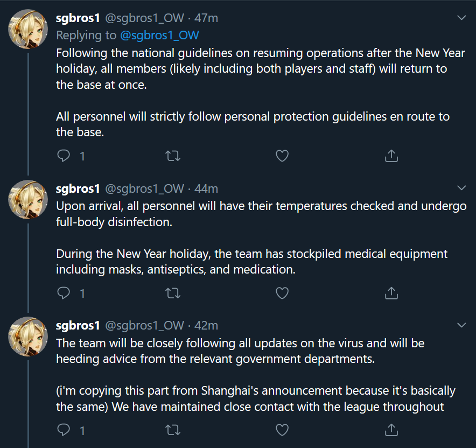The width and height of the screenshot is (476, 448).
Task: Open the 42m timestamp permalink
Action: point(206,325)
